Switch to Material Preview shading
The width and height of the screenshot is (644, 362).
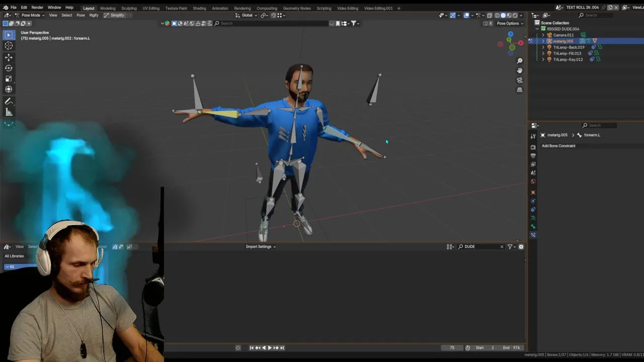[x=509, y=16]
